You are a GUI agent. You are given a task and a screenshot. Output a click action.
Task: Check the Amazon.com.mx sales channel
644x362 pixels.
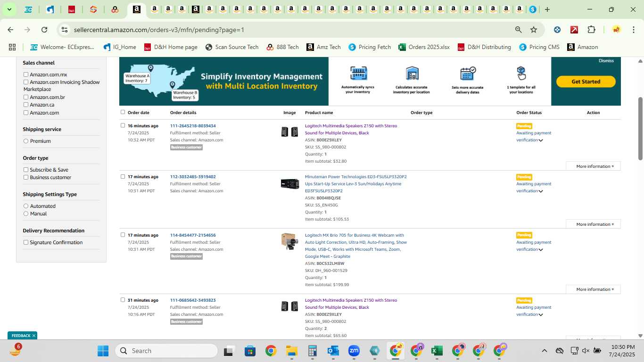pyautogui.click(x=26, y=74)
